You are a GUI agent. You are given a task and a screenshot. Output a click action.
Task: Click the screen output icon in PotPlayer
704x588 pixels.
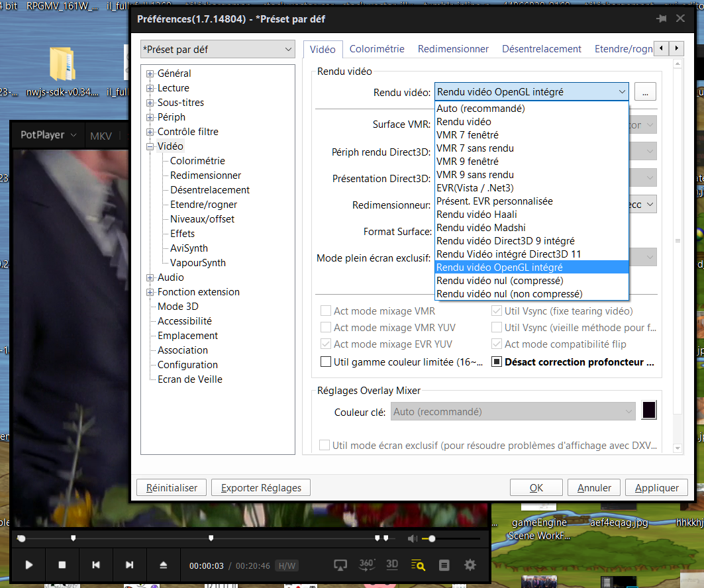point(340,565)
